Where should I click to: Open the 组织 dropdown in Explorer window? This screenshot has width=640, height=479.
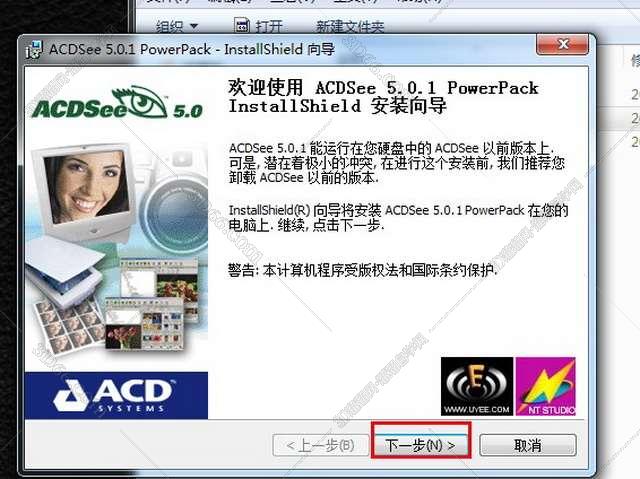click(176, 27)
